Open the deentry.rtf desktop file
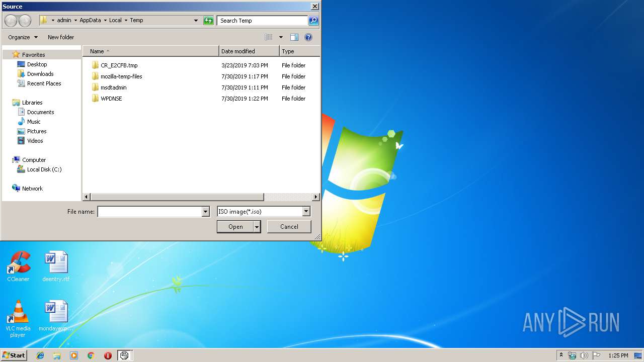The image size is (644, 362). tap(56, 266)
